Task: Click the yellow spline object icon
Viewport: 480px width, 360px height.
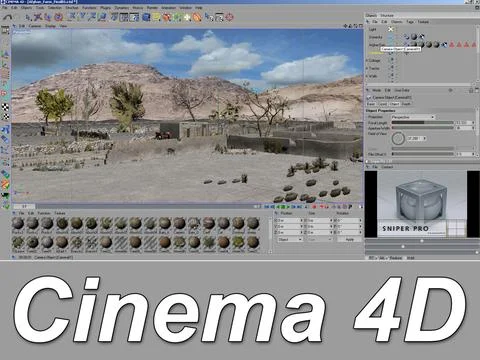Action: [156, 17]
